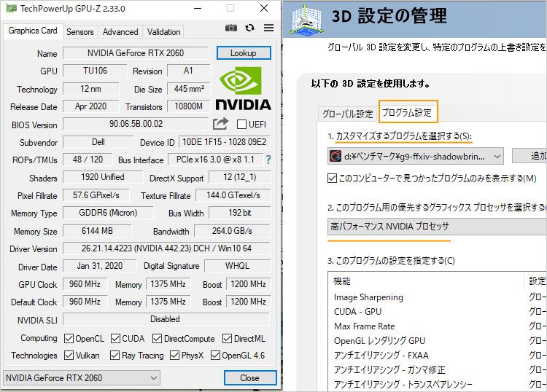This screenshot has width=547, height=392.
Task: Switch to the グローバル設定 tab
Action: point(347,114)
